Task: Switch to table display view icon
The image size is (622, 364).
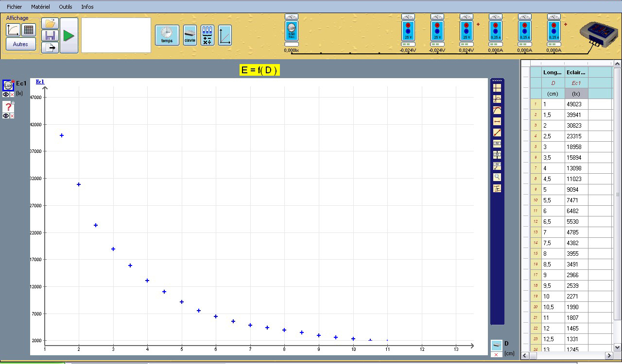Action: pos(29,30)
